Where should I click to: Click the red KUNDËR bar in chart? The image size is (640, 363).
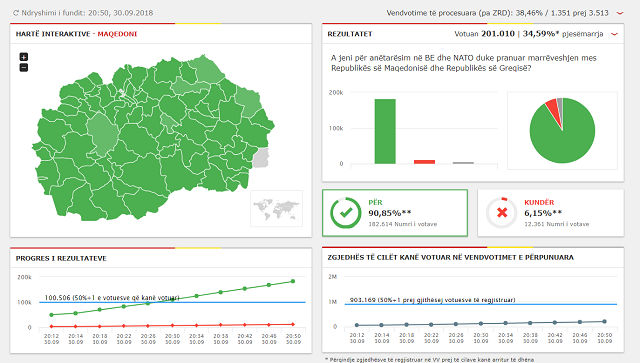(x=424, y=162)
